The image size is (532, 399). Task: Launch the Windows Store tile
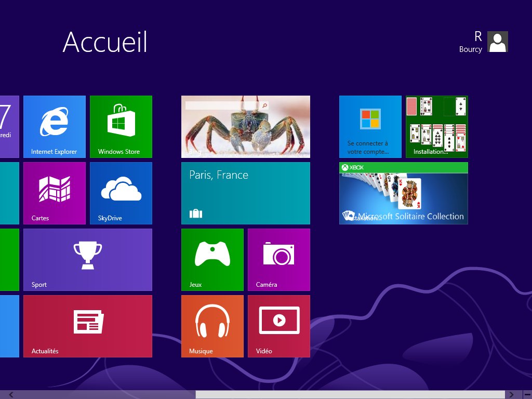click(x=121, y=127)
